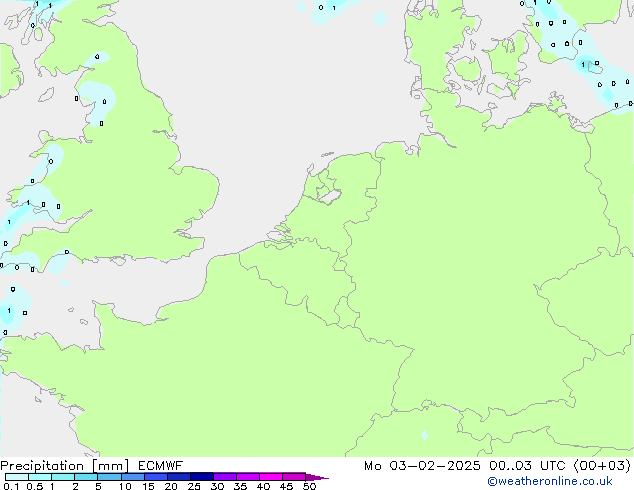This screenshot has height=490, width=634.
Task: Open the weatheronline.co.uk copyright link
Action: pyautogui.click(x=550, y=481)
